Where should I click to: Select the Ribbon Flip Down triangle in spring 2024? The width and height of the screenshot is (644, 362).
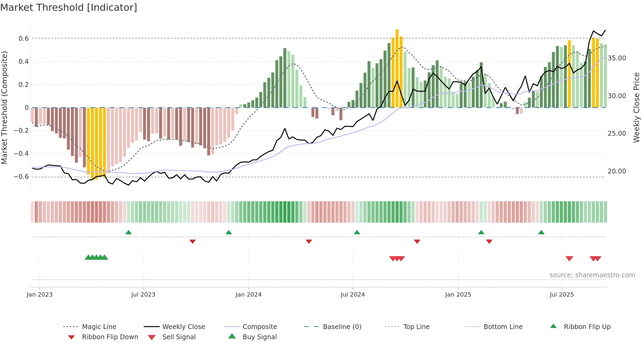tap(309, 242)
